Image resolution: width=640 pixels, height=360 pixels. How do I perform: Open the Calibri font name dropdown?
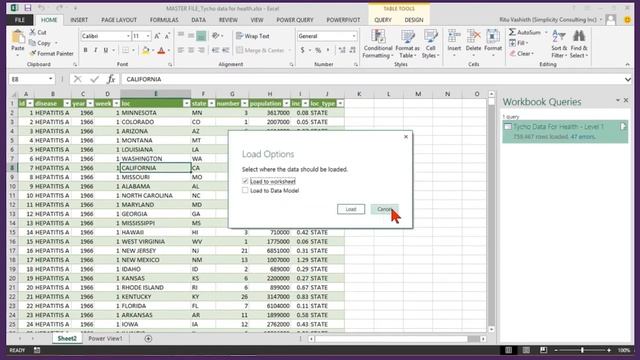pyautogui.click(x=128, y=36)
